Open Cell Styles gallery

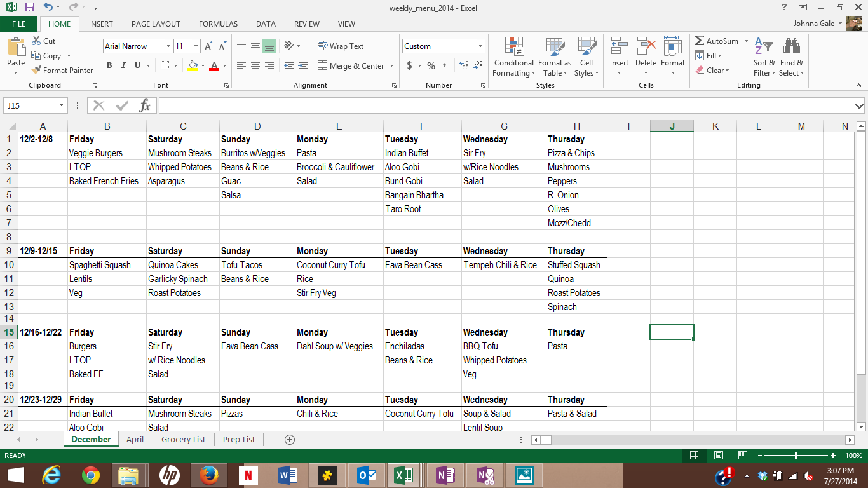[x=586, y=57]
